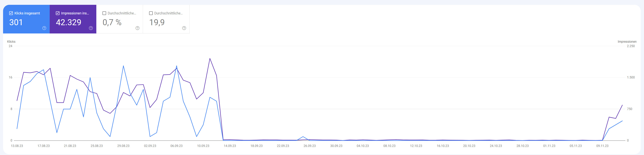Click the Impressionen axis title on right
Image resolution: width=644 pixels, height=155 pixels.
pyautogui.click(x=627, y=42)
